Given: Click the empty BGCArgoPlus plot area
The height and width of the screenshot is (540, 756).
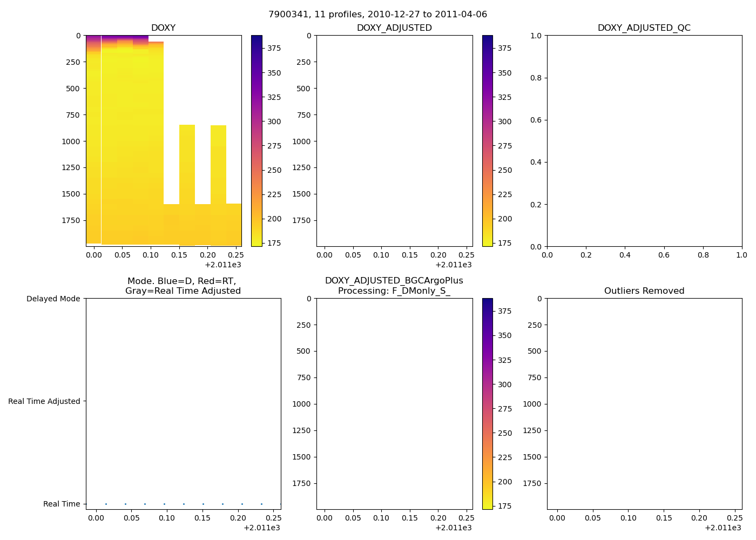Looking at the screenshot, I should 394,403.
